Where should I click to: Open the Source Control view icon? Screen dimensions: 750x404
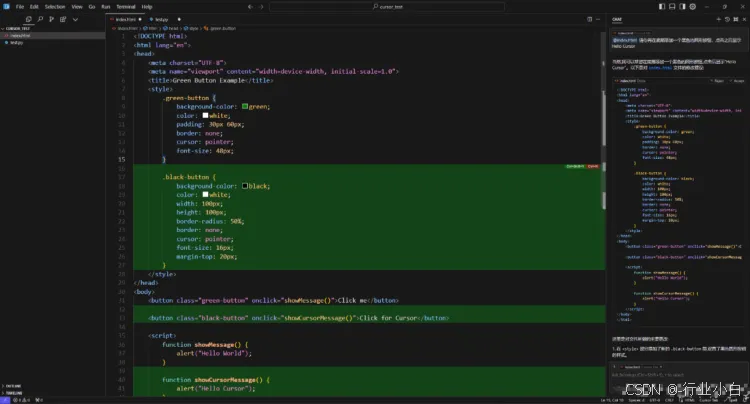pos(51,19)
